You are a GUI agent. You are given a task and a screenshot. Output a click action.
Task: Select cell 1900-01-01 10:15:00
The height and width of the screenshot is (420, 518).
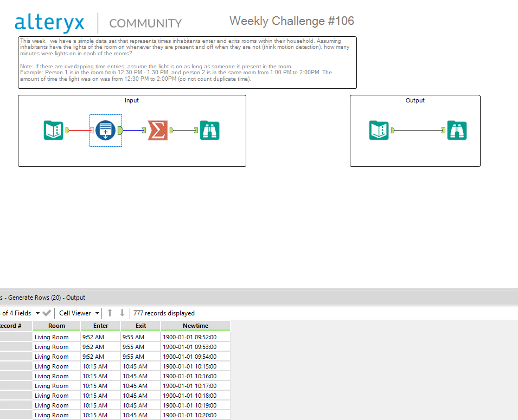coord(196,366)
